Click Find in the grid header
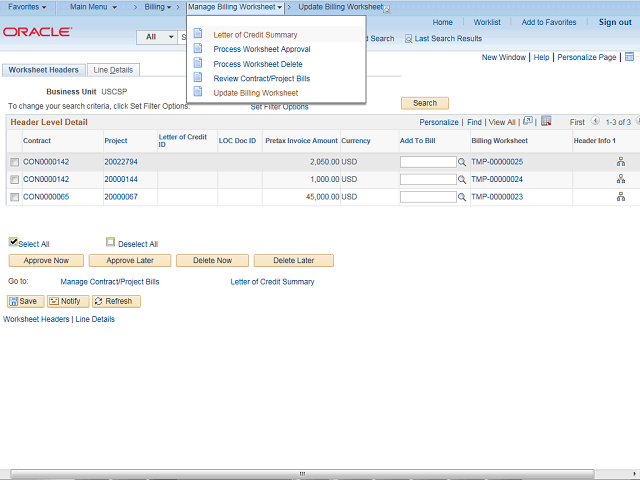Image resolution: width=640 pixels, height=480 pixels. click(474, 122)
